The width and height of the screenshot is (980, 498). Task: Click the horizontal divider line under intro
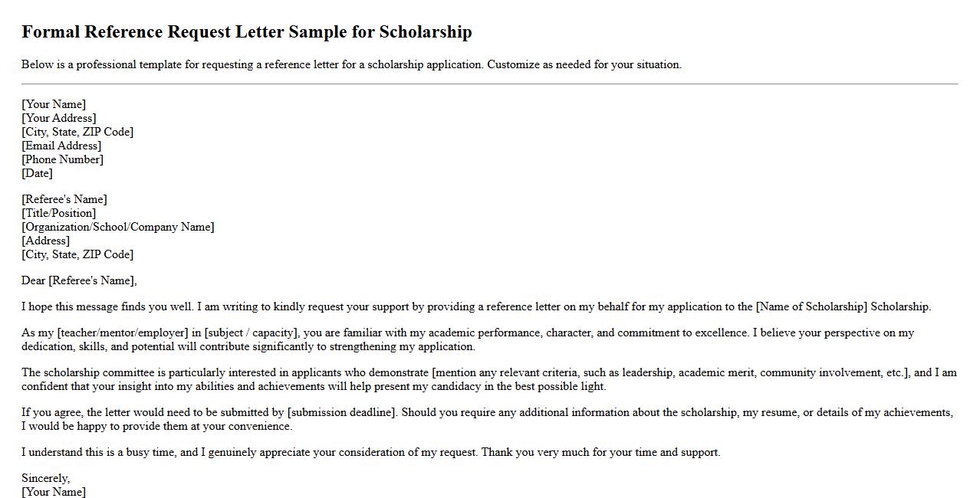pos(489,84)
